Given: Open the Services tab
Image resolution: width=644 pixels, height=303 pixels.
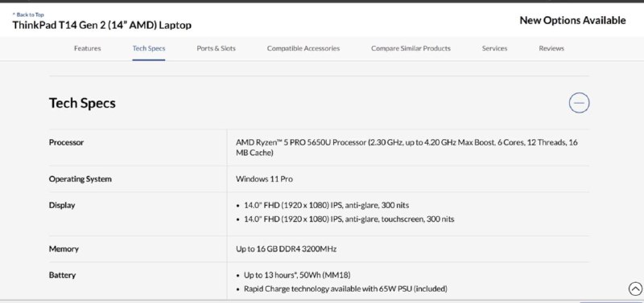Looking at the screenshot, I should tap(494, 48).
